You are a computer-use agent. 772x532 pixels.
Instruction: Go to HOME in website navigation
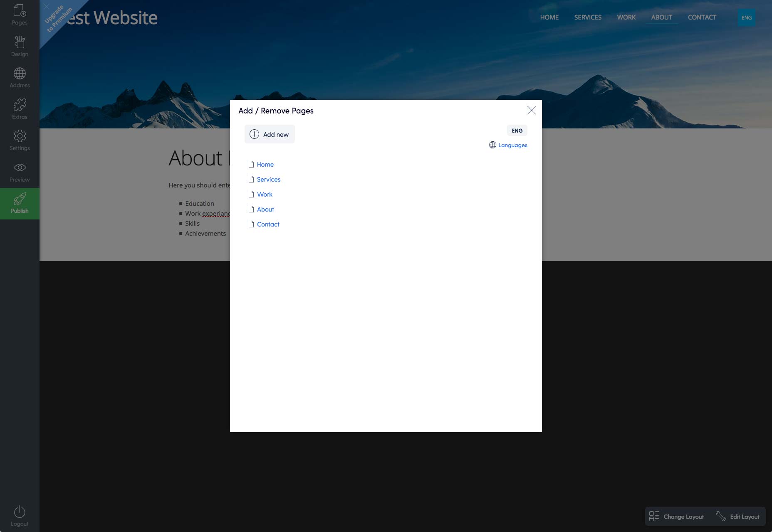[549, 17]
